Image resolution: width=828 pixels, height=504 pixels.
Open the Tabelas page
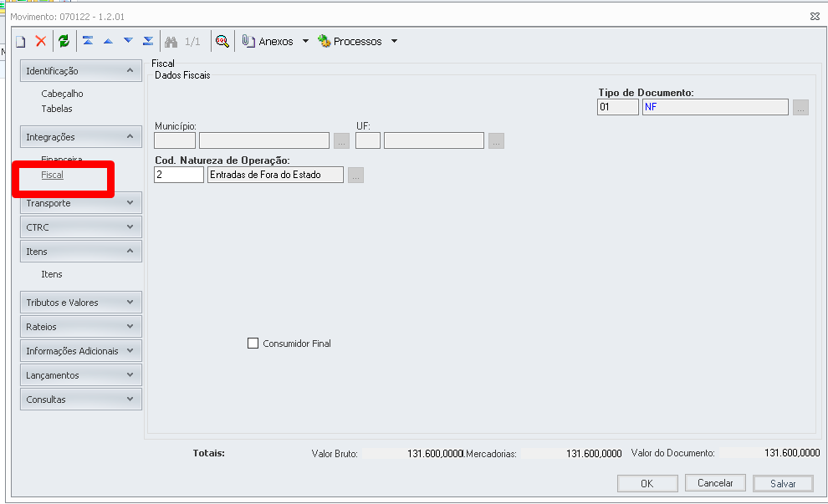coord(57,109)
